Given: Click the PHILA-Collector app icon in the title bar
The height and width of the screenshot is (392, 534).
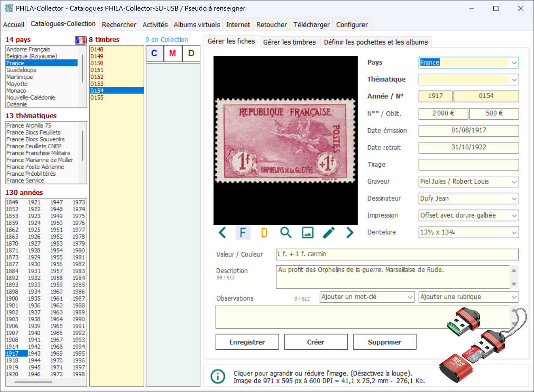Looking at the screenshot, I should pos(8,8).
